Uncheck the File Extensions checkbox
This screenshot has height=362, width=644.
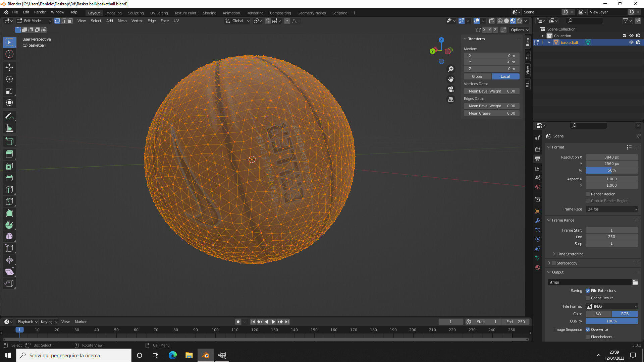tap(588, 291)
